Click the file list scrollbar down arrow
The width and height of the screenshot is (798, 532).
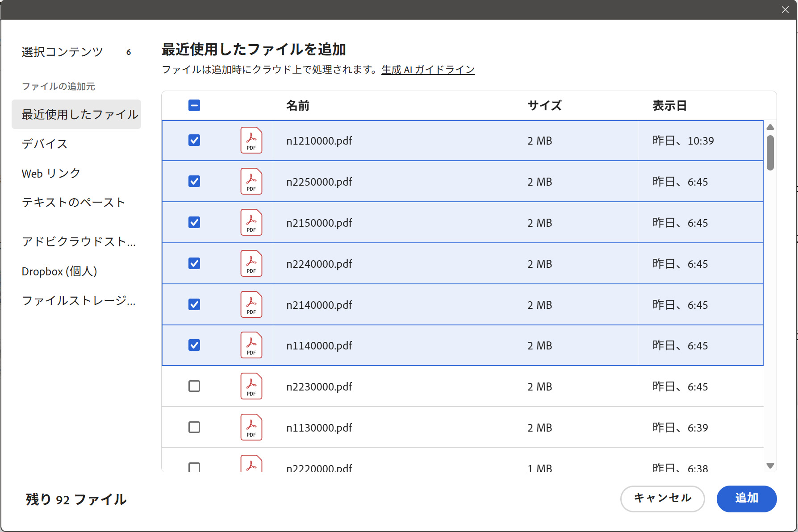(770, 465)
